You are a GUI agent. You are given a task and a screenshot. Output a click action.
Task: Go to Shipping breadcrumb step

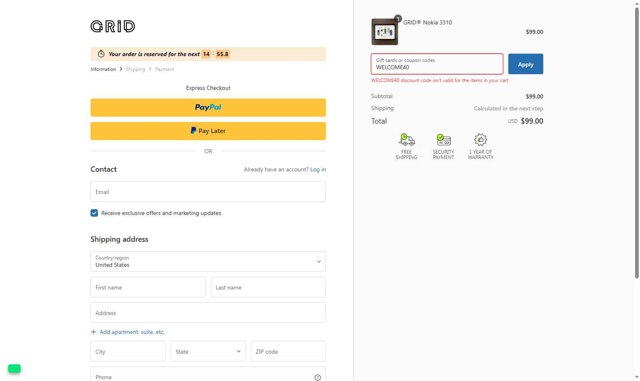tap(136, 69)
